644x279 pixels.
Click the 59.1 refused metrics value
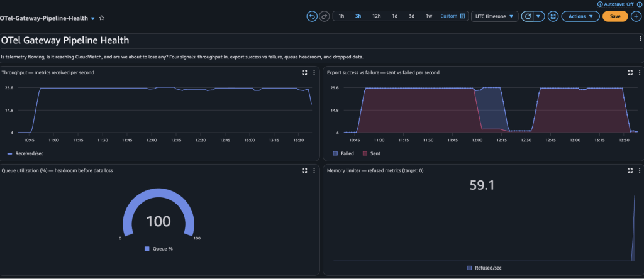pos(482,185)
